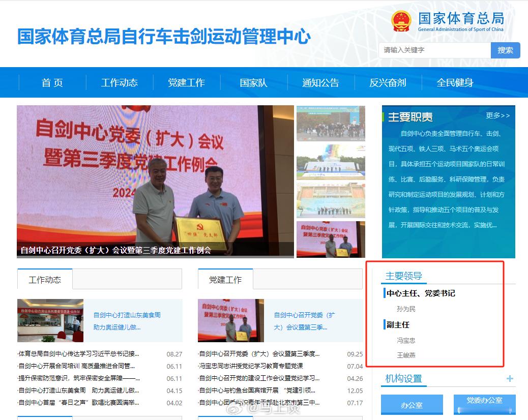The height and width of the screenshot is (420, 528).
Task: Open news 自剑中心与钓鱼台国宾馆开展
Action: pos(257,391)
